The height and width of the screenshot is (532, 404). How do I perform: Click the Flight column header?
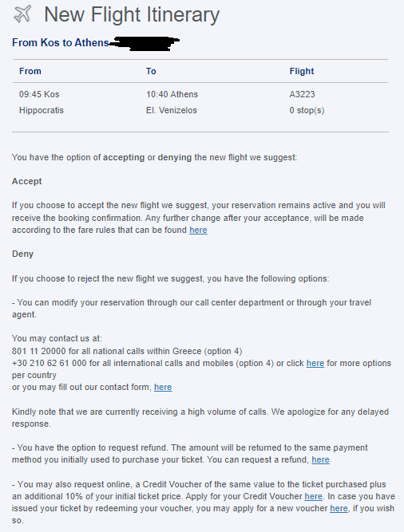[302, 71]
